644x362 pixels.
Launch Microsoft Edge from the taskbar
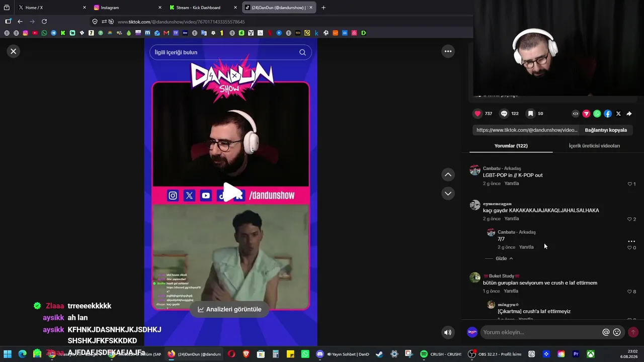pos(22,354)
